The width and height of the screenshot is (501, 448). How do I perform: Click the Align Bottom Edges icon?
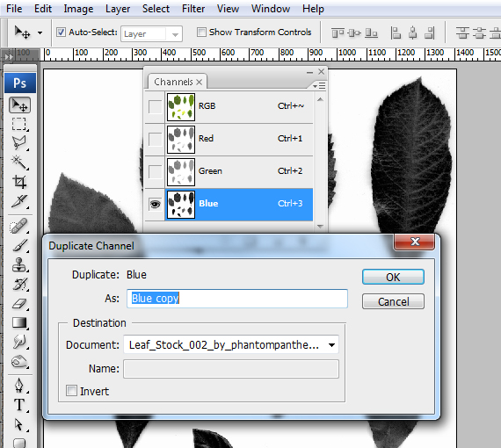371,33
